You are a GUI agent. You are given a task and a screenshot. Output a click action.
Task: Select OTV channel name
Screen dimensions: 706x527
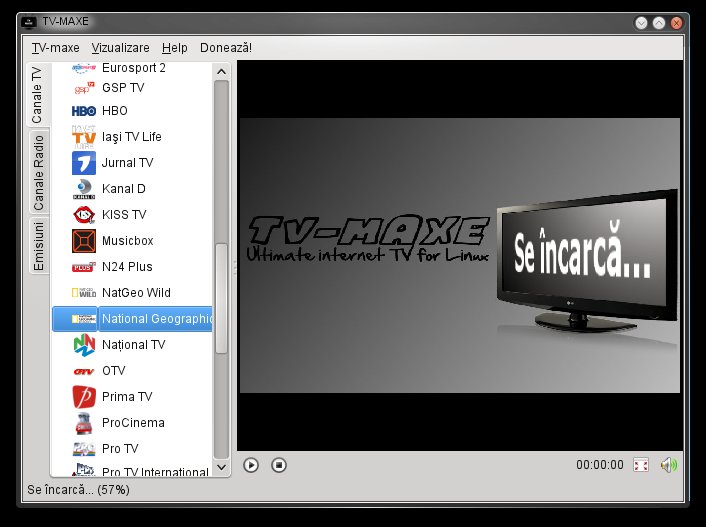click(113, 371)
